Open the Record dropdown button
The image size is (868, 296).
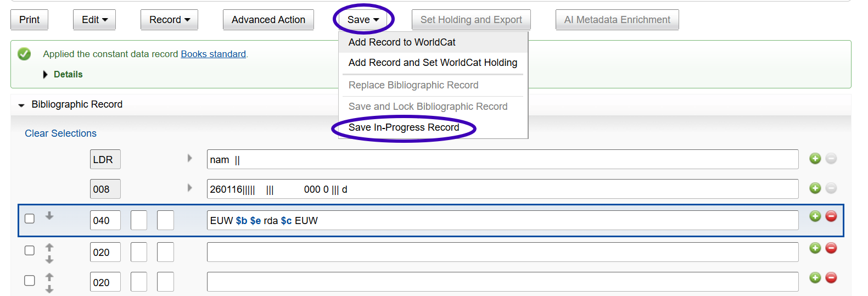point(169,20)
